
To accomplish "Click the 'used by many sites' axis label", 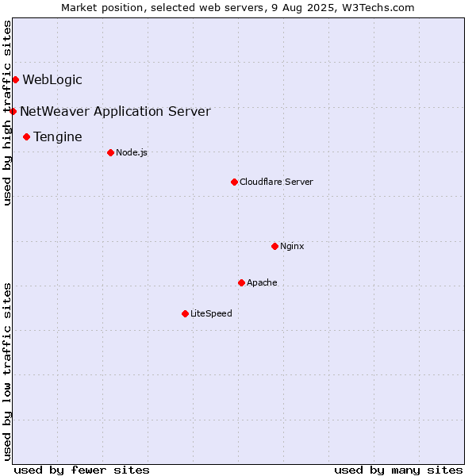I will 398,470.
